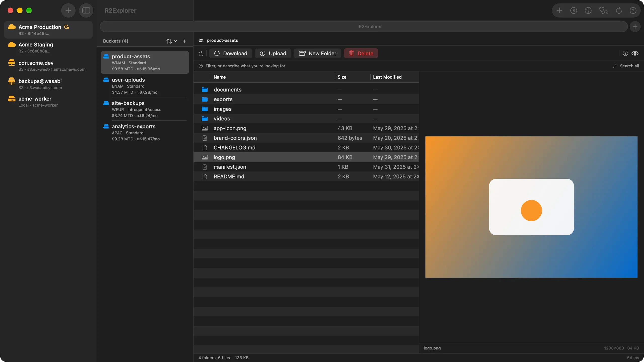Select the CHANGELOG.md file icon
The width and height of the screenshot is (644, 362).
[205, 148]
